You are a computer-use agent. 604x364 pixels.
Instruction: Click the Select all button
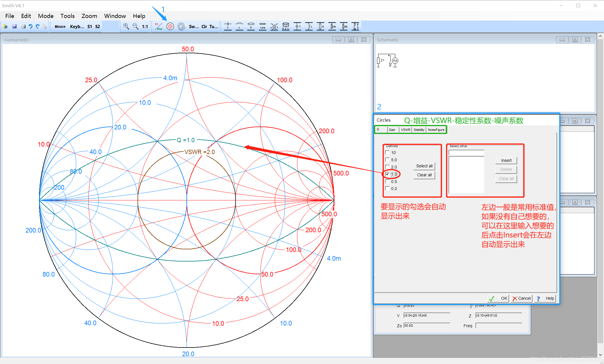424,166
